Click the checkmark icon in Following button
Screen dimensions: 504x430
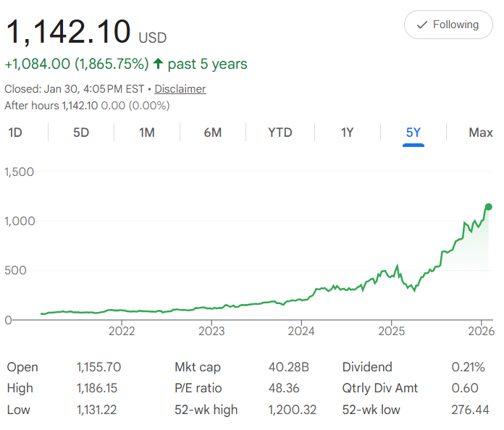[422, 25]
